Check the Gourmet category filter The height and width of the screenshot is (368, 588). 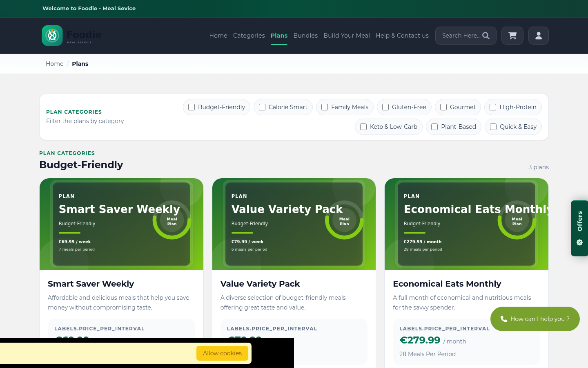pos(443,107)
